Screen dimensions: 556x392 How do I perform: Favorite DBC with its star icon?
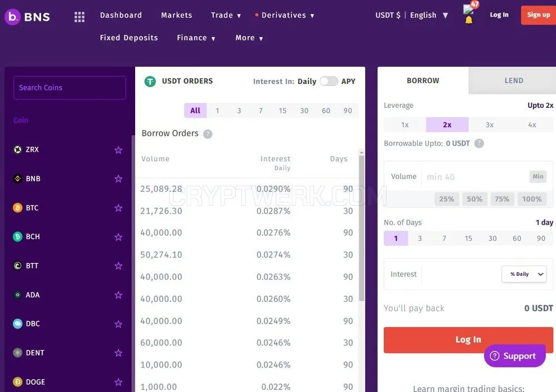tap(118, 324)
